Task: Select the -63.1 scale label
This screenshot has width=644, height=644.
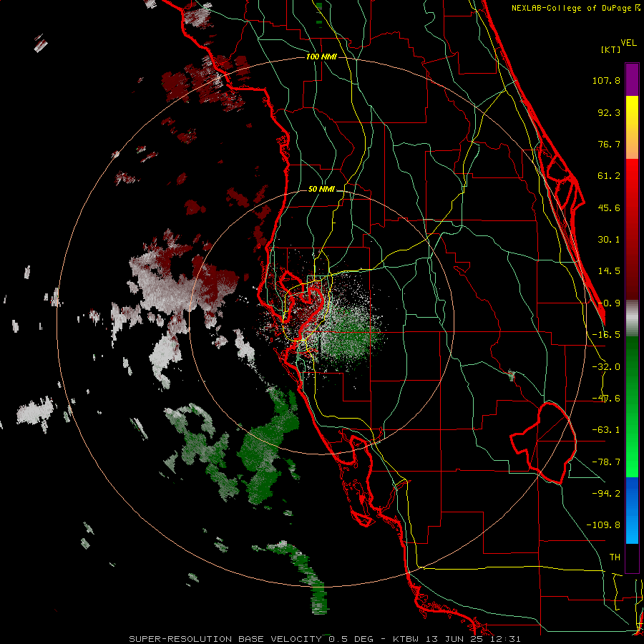Action: pos(606,430)
